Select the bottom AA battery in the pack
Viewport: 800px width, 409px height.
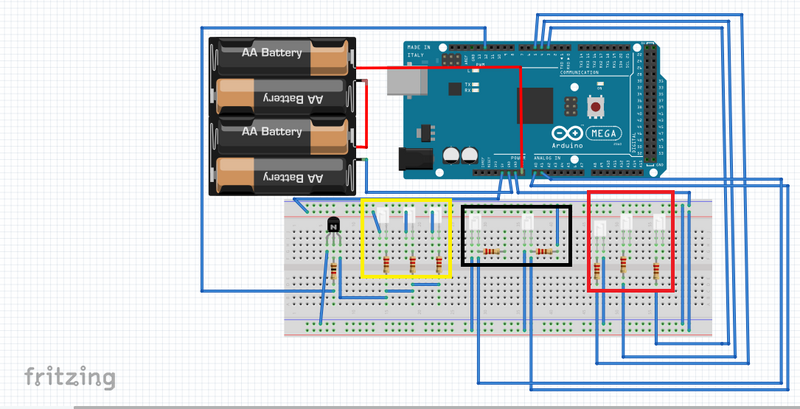point(281,176)
